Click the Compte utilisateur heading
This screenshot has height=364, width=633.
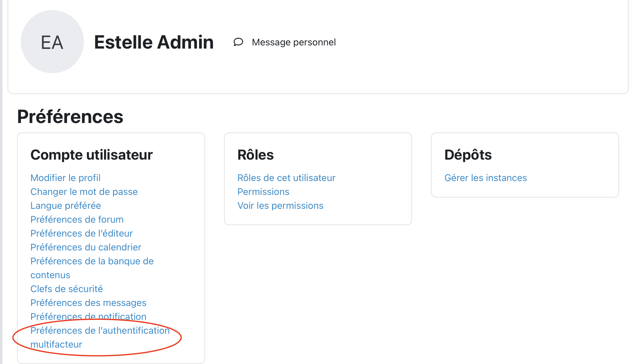point(92,155)
